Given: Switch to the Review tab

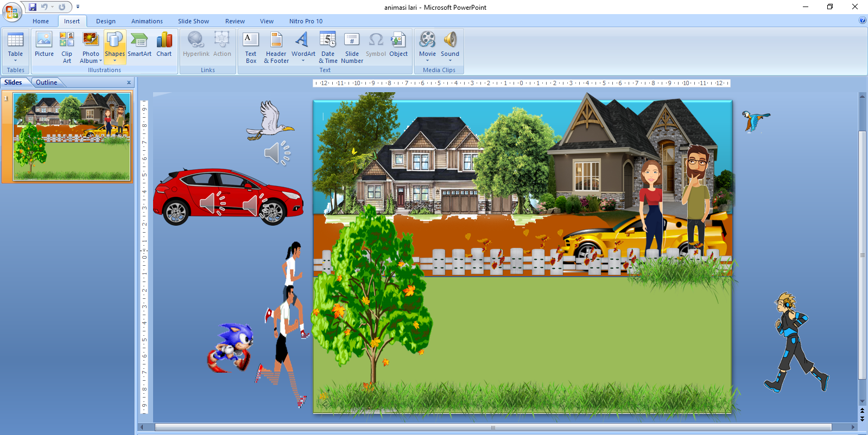Looking at the screenshot, I should [235, 21].
